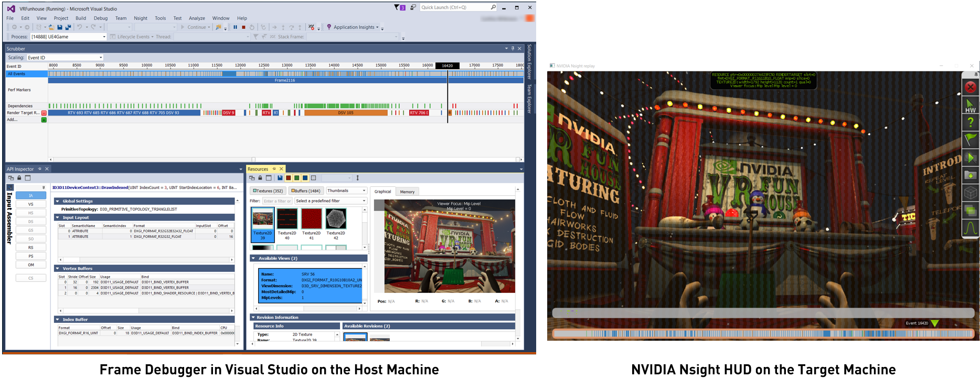This screenshot has height=378, width=980.
Task: Click the save icon in Resources toolbar
Action: tap(280, 178)
